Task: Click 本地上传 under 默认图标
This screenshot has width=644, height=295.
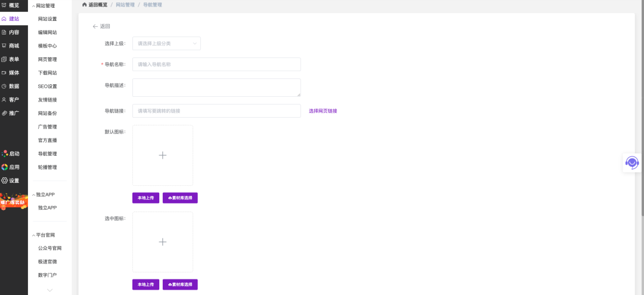Action: pyautogui.click(x=146, y=198)
